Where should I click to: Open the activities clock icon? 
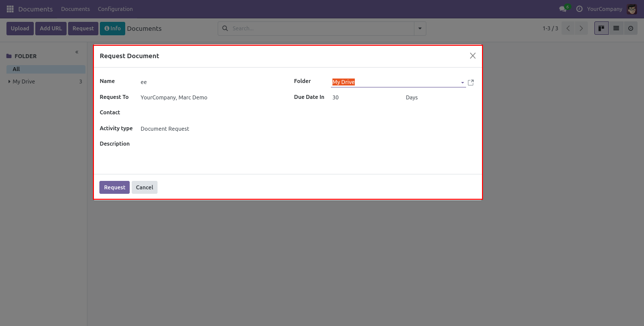[579, 9]
